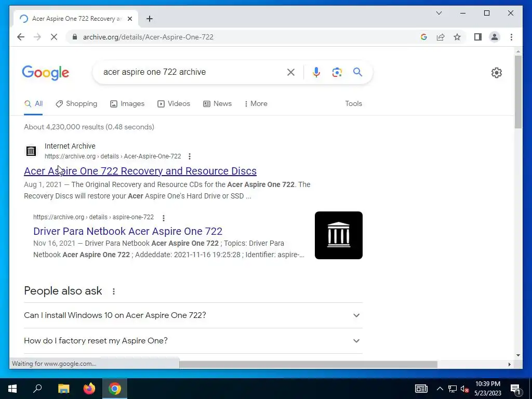532x399 pixels.
Task: Open the tab search dropdown arrow
Action: coord(439,13)
